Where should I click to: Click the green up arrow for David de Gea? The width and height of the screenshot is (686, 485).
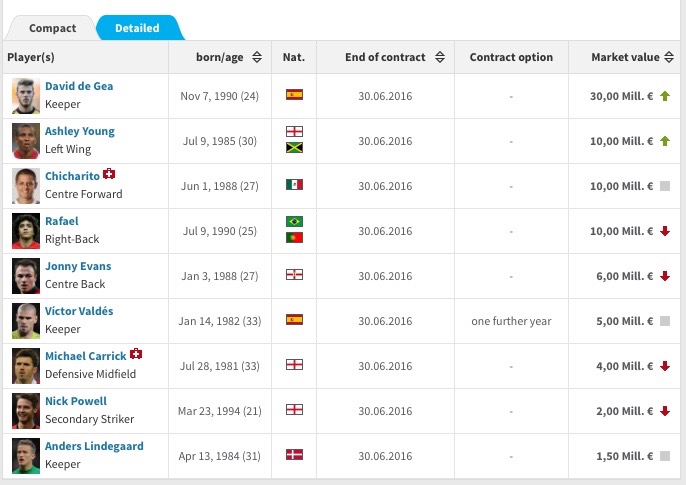(x=665, y=96)
